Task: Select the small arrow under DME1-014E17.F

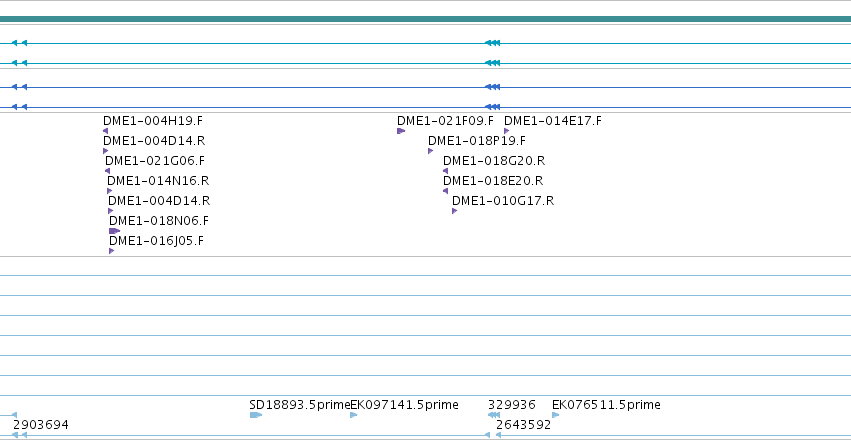Action: coord(506,131)
